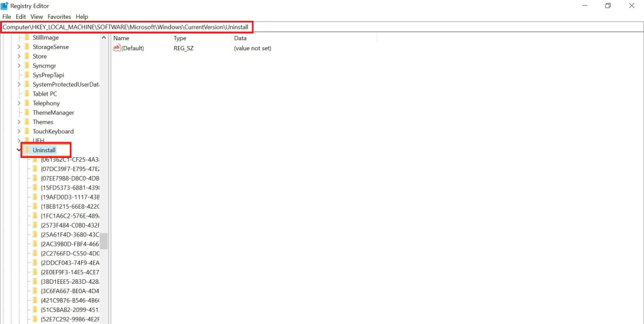The width and height of the screenshot is (644, 324).
Task: Select the {3C6FA667-BE0A subkey label
Action: (x=70, y=291)
